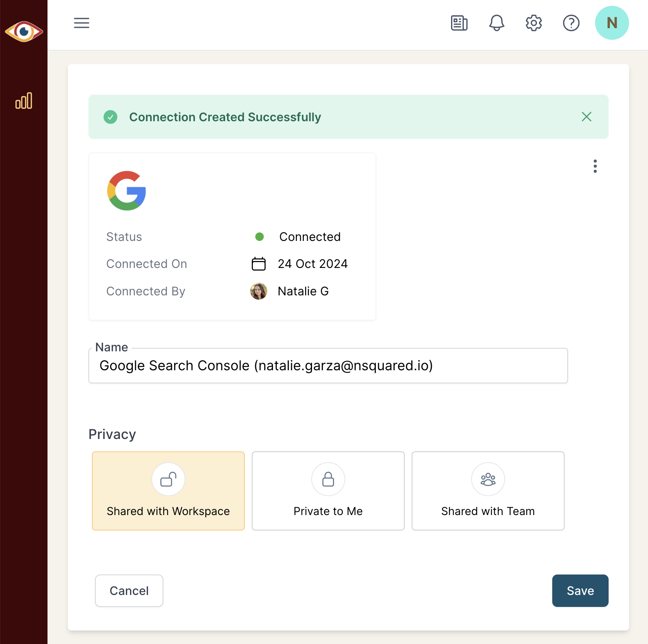Click the calendar icon beside connected date
Image resolution: width=648 pixels, height=644 pixels.
[x=259, y=264]
